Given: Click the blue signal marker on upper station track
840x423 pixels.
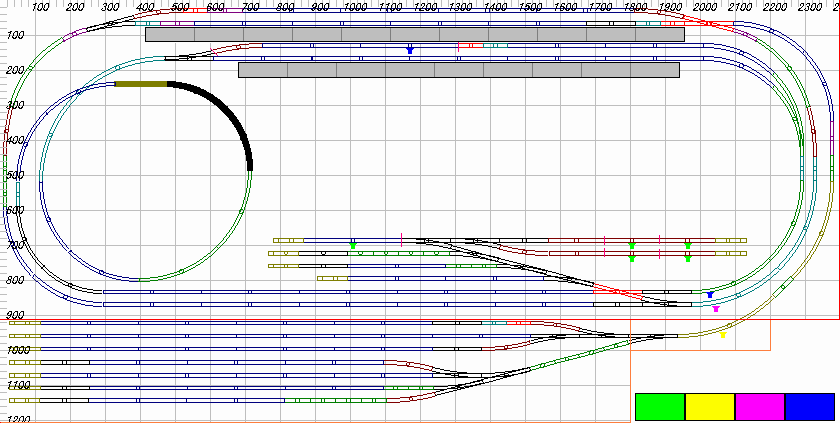Looking at the screenshot, I should 409,49.
